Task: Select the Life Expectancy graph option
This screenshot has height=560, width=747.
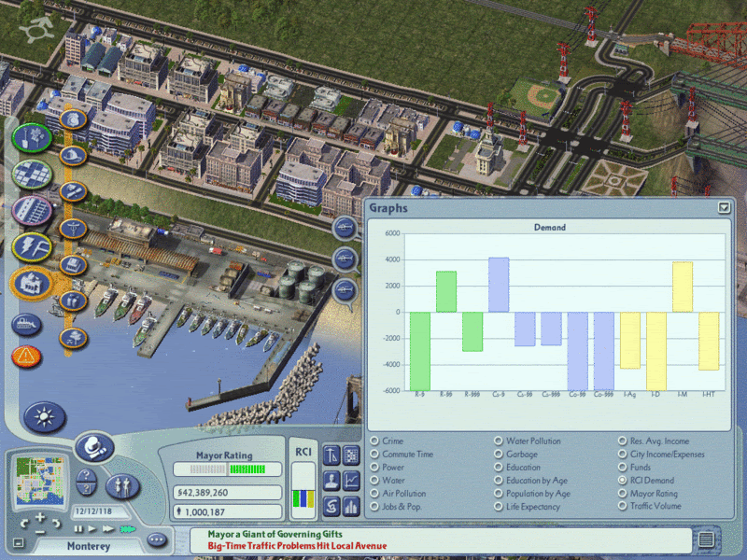Action: coord(499,506)
